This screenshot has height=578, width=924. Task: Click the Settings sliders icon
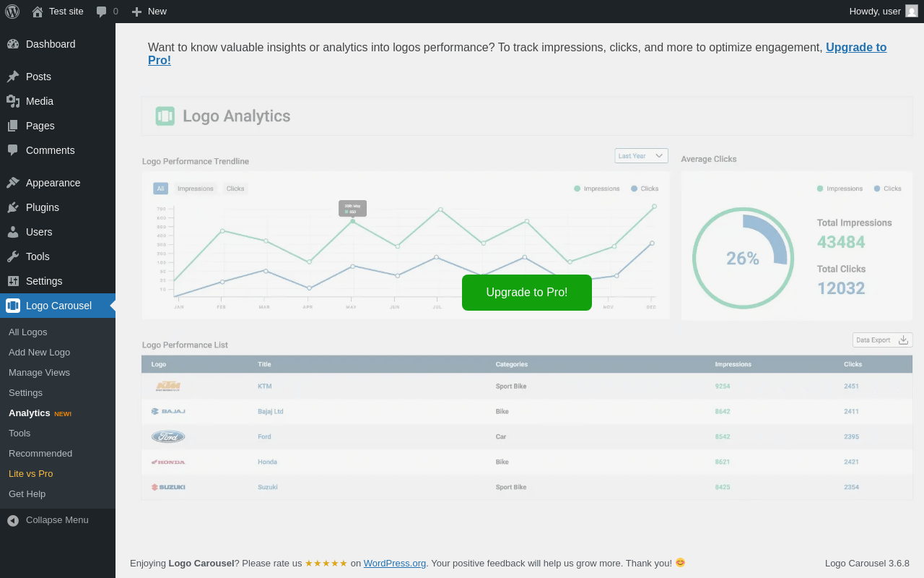[13, 281]
